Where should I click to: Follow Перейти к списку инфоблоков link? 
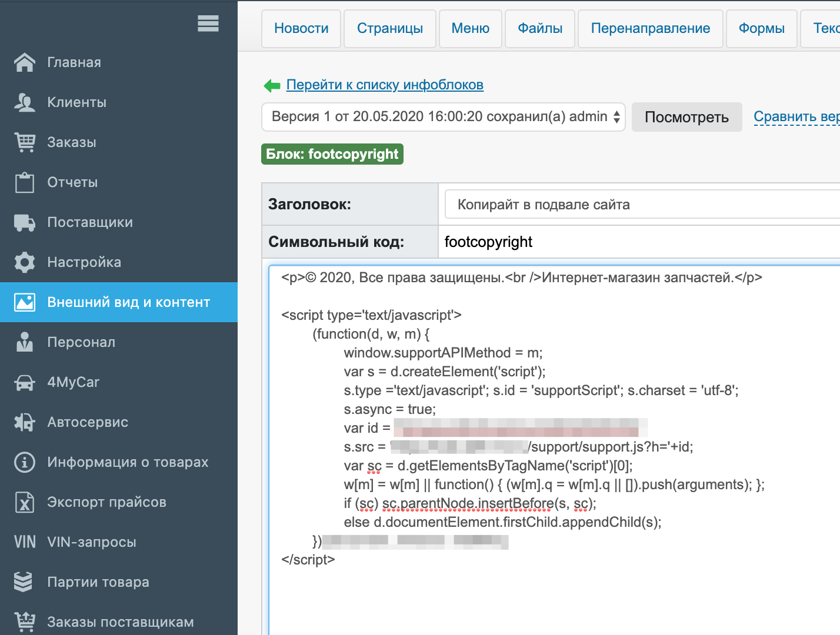[385, 85]
